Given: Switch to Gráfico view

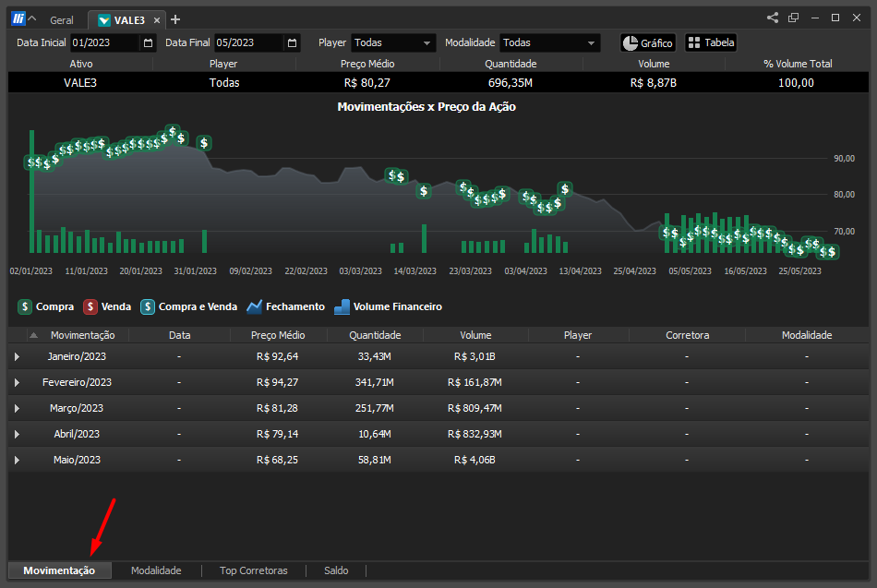Looking at the screenshot, I should (648, 43).
